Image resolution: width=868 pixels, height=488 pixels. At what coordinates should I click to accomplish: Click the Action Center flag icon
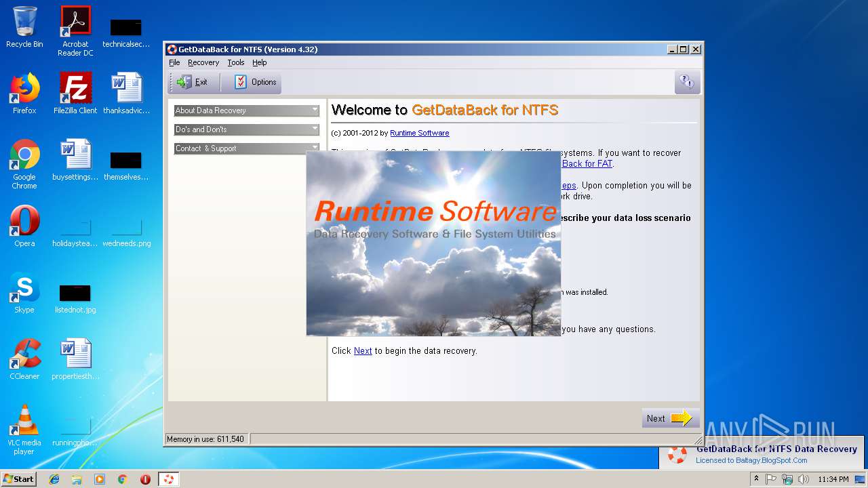[x=771, y=479]
